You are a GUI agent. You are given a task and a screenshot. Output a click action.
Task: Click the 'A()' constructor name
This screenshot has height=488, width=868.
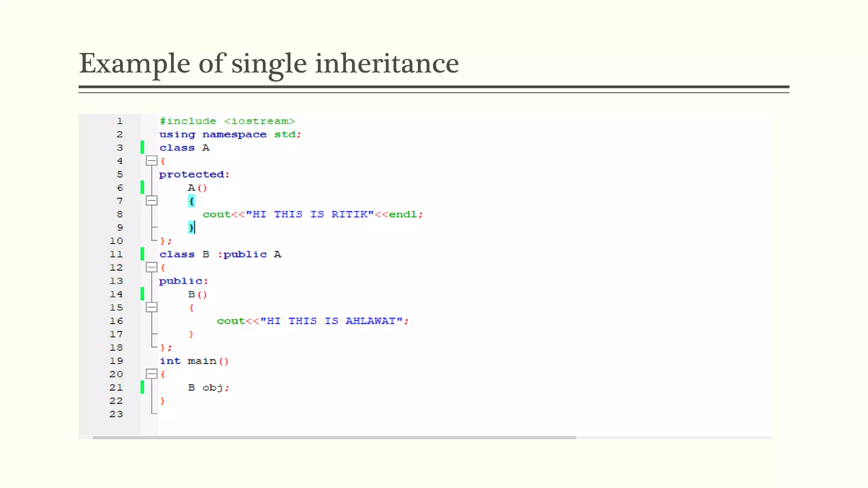click(198, 188)
